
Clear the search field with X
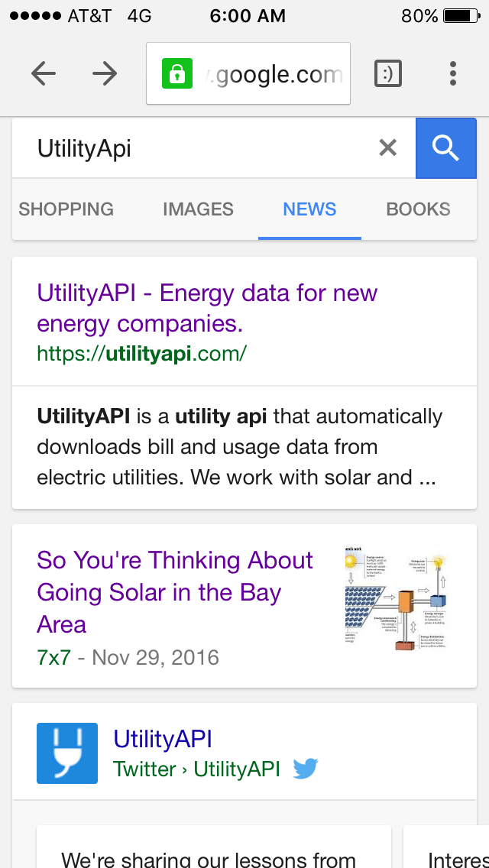388,147
